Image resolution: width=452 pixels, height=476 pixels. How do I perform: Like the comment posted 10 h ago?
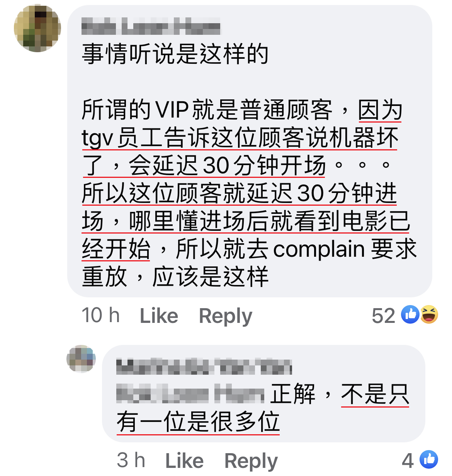159,316
